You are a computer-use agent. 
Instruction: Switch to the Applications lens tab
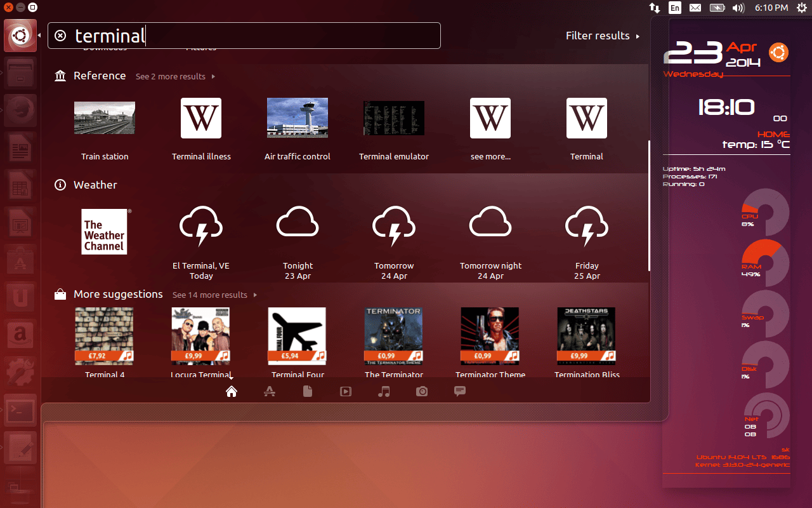pos(270,391)
